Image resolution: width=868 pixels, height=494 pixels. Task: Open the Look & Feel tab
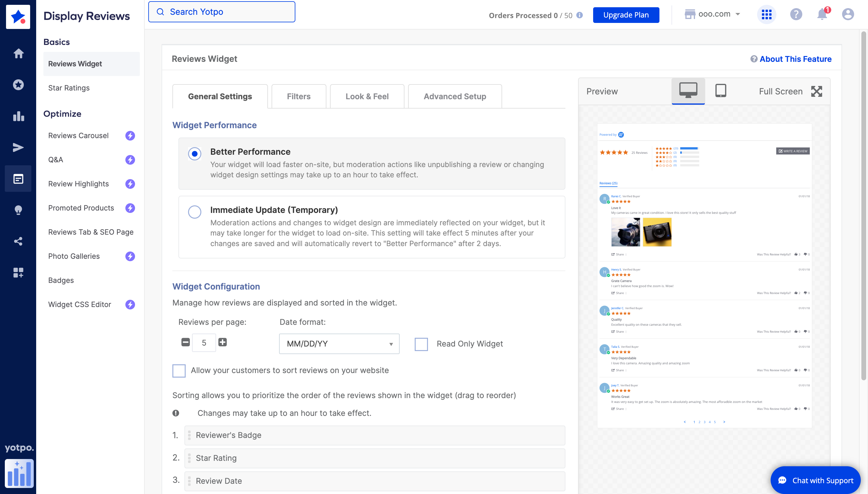point(367,97)
